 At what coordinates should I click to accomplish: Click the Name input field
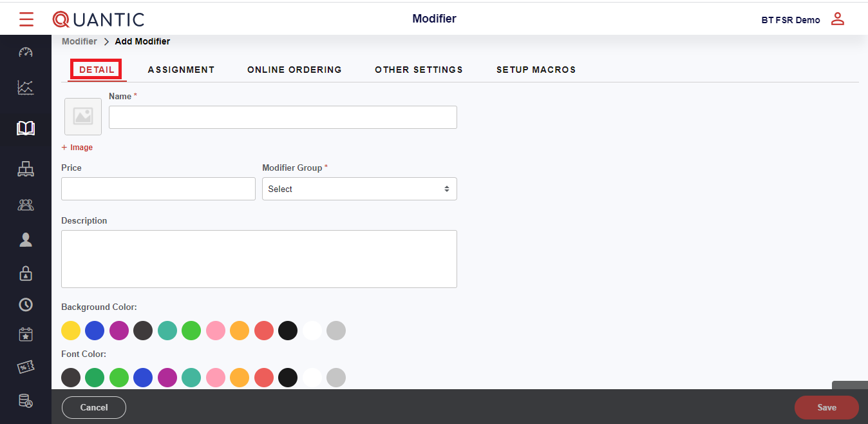click(283, 117)
